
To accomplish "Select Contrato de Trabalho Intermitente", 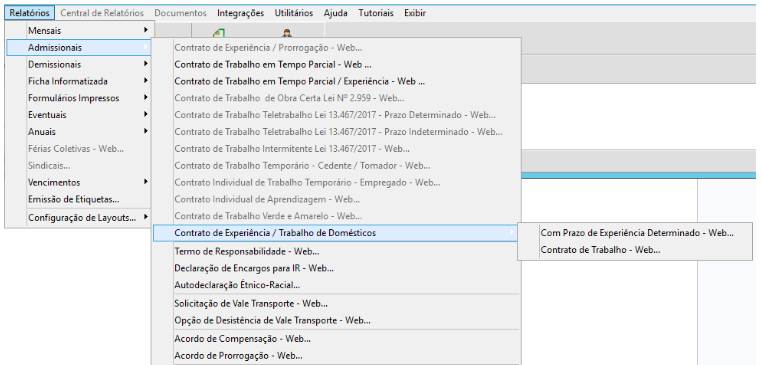I will (x=336, y=149).
